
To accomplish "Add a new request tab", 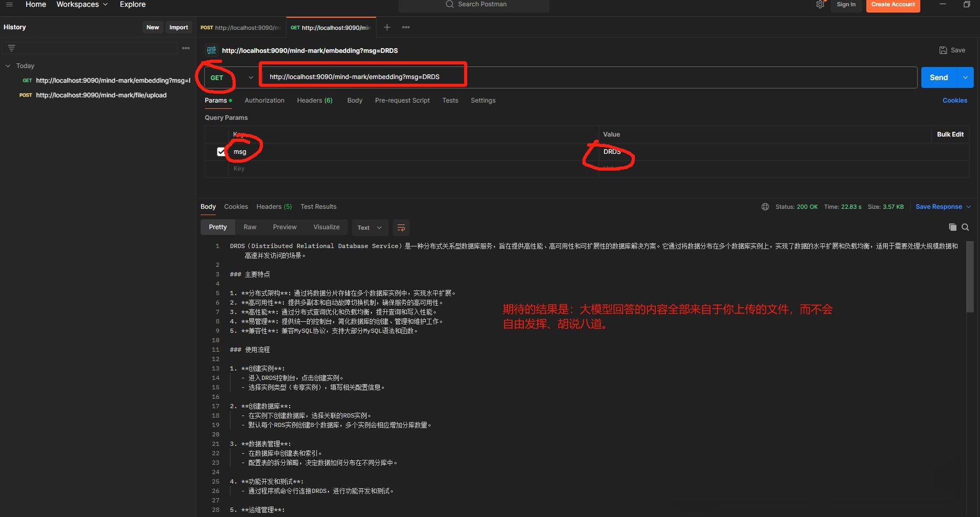I will point(387,27).
